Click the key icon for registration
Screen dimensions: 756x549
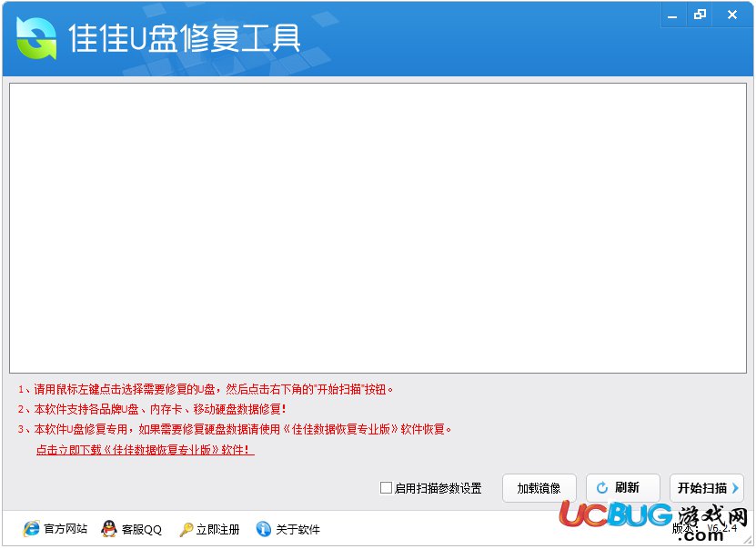tap(186, 529)
